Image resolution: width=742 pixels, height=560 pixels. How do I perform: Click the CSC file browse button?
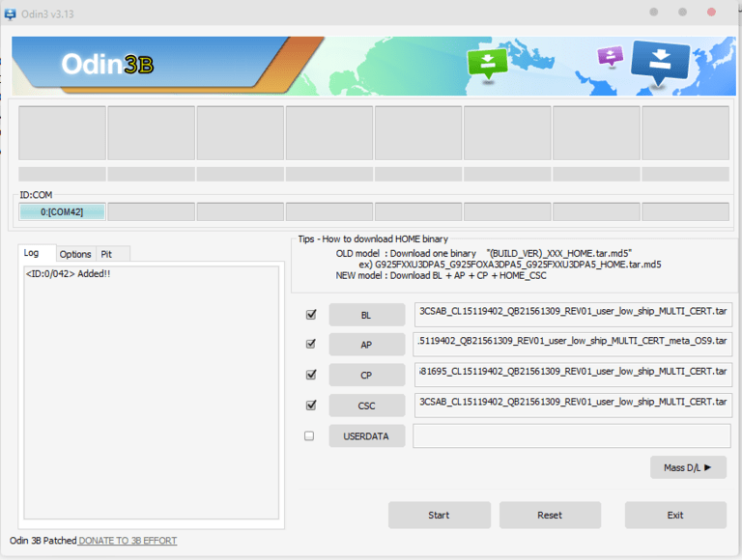[x=367, y=406]
